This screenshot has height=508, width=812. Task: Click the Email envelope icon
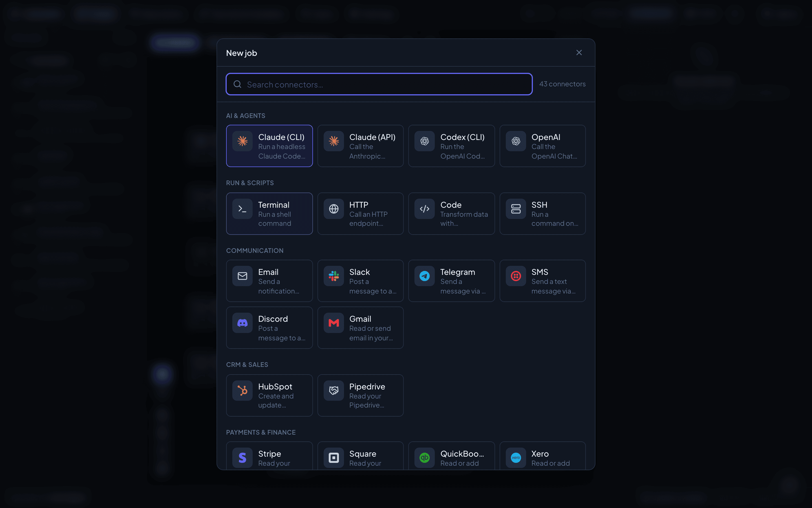[x=242, y=276]
